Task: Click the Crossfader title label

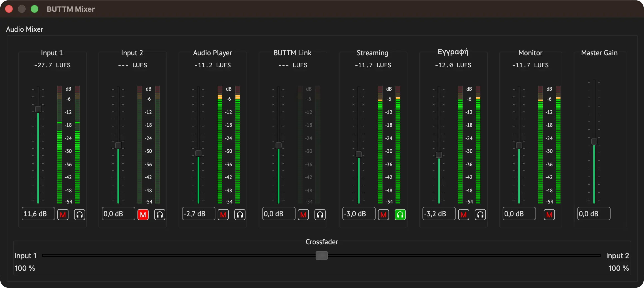Action: pos(322,242)
